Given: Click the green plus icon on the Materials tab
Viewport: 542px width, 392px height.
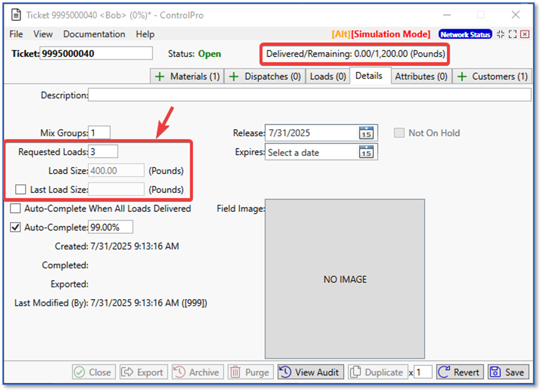Looking at the screenshot, I should (159, 77).
